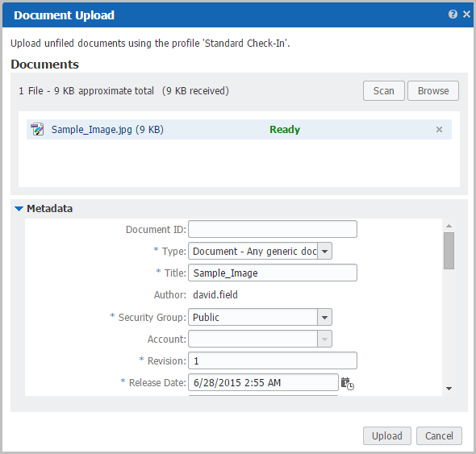Collapse the Metadata section
The image size is (476, 454).
(19, 209)
